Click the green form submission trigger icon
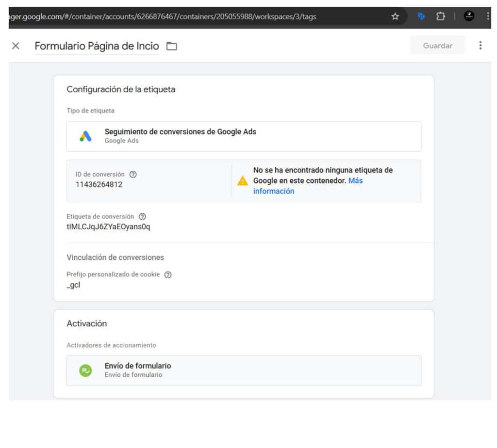The image size is (497, 448). [85, 370]
